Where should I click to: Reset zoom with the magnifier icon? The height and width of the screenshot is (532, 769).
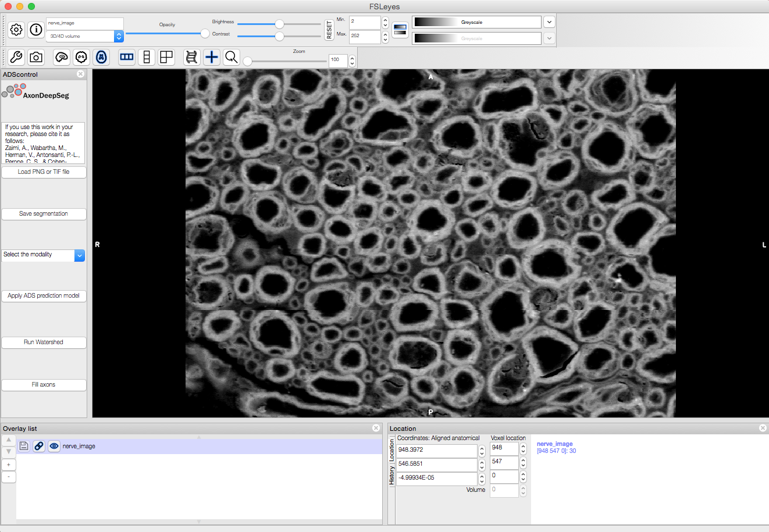[232, 57]
